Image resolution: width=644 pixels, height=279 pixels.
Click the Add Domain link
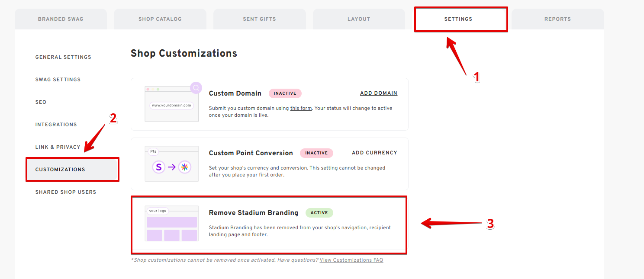tap(379, 93)
